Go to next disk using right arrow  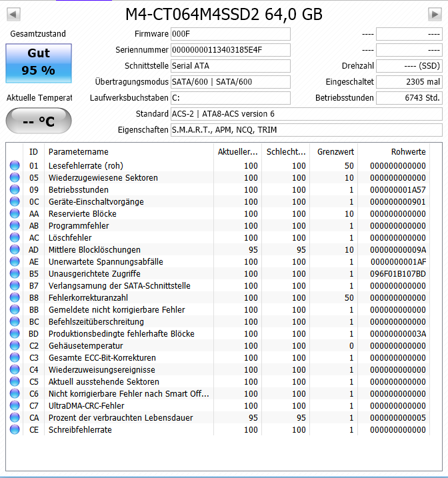pos(435,14)
